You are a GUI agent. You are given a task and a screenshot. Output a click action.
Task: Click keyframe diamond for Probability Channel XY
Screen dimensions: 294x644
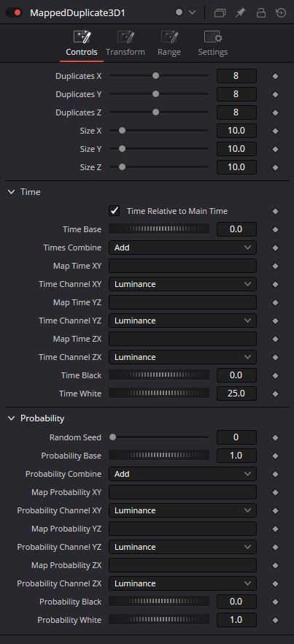pos(276,511)
